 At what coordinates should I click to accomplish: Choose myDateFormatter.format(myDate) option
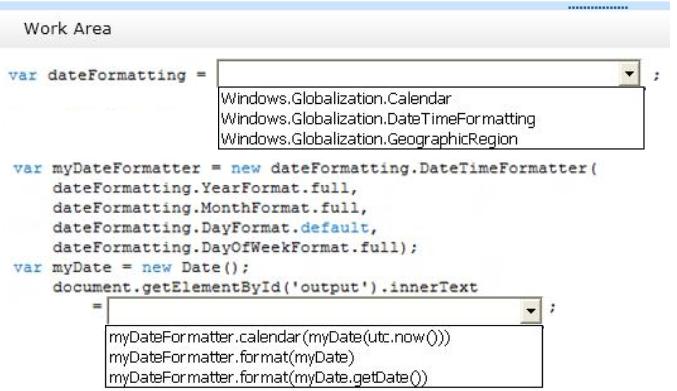(x=231, y=357)
